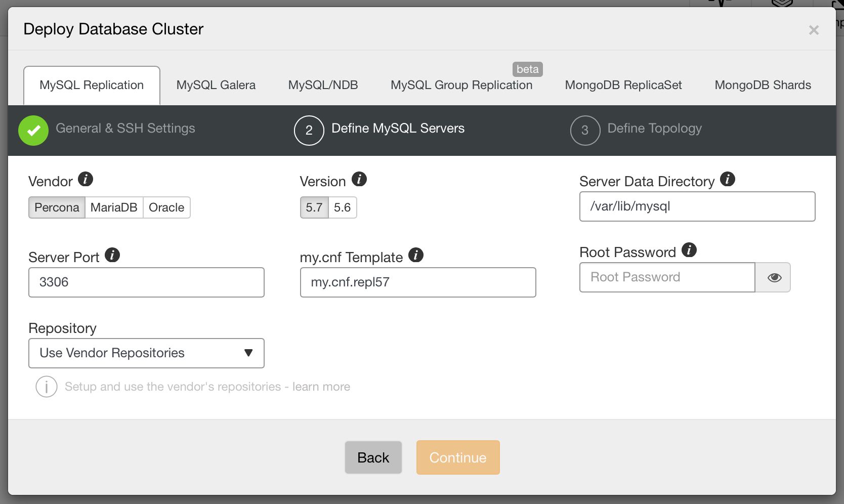Click the Deploy Database Cluster title
This screenshot has width=844, height=504.
point(113,29)
